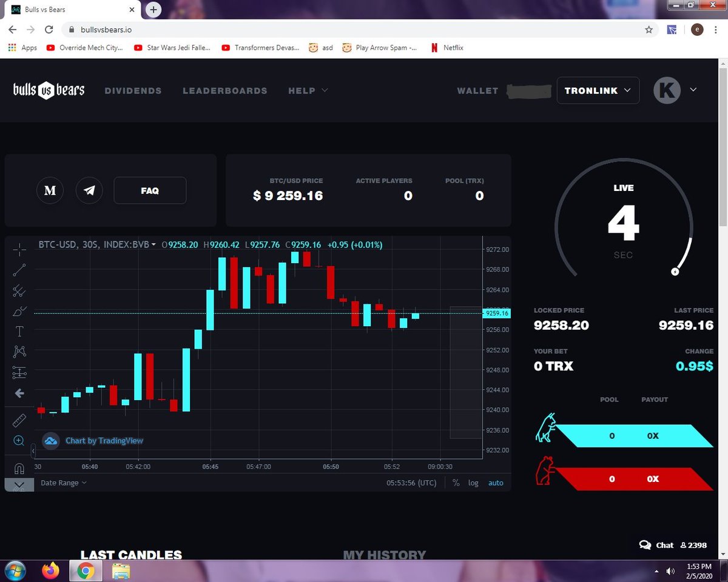Activate the zoom in magnifier tool
Viewport: 728px width, 582px height.
(19, 441)
